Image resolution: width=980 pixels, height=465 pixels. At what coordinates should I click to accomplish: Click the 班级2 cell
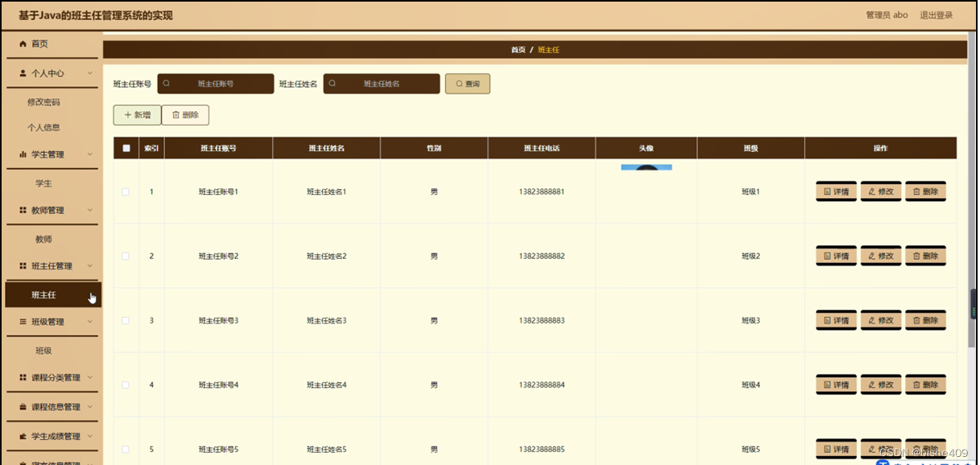(751, 256)
